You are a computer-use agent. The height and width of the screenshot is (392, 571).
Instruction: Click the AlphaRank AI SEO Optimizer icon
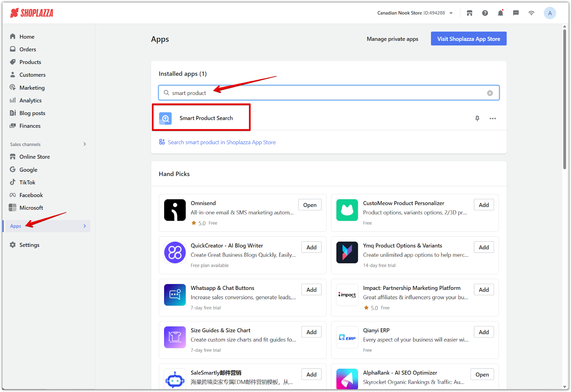coord(347,379)
